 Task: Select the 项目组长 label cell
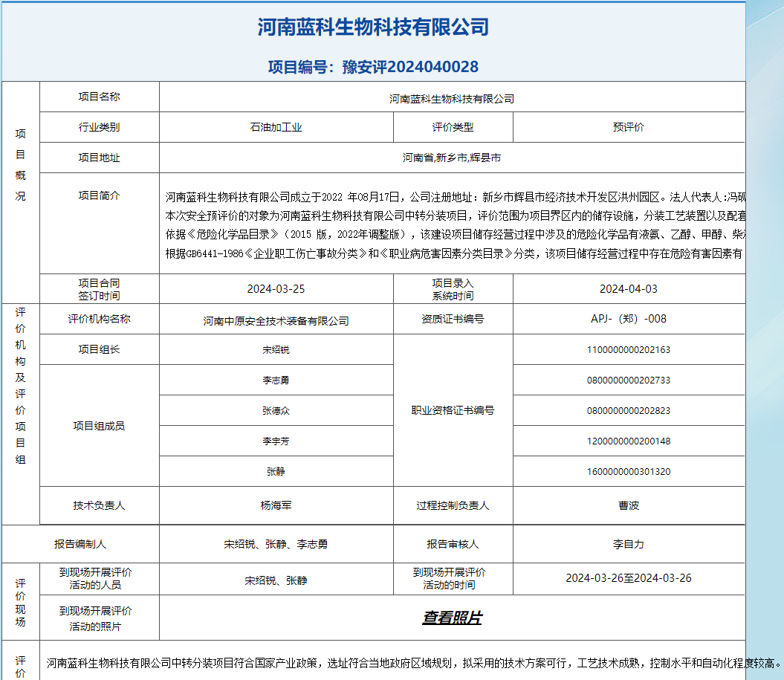point(99,349)
